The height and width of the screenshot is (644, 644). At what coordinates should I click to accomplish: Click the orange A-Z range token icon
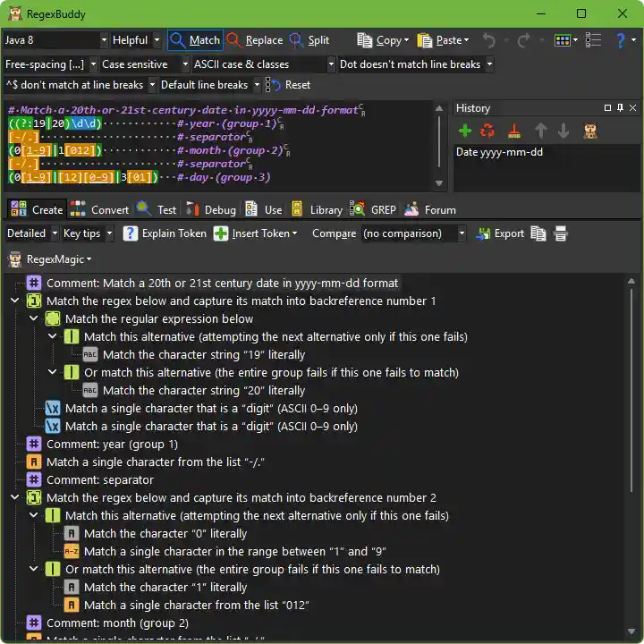pyautogui.click(x=72, y=552)
